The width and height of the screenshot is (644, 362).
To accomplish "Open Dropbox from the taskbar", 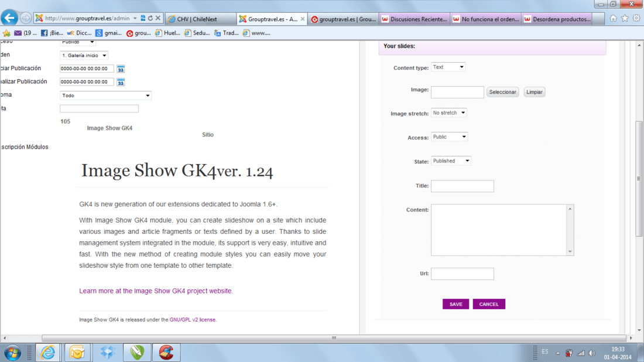I will [x=108, y=353].
